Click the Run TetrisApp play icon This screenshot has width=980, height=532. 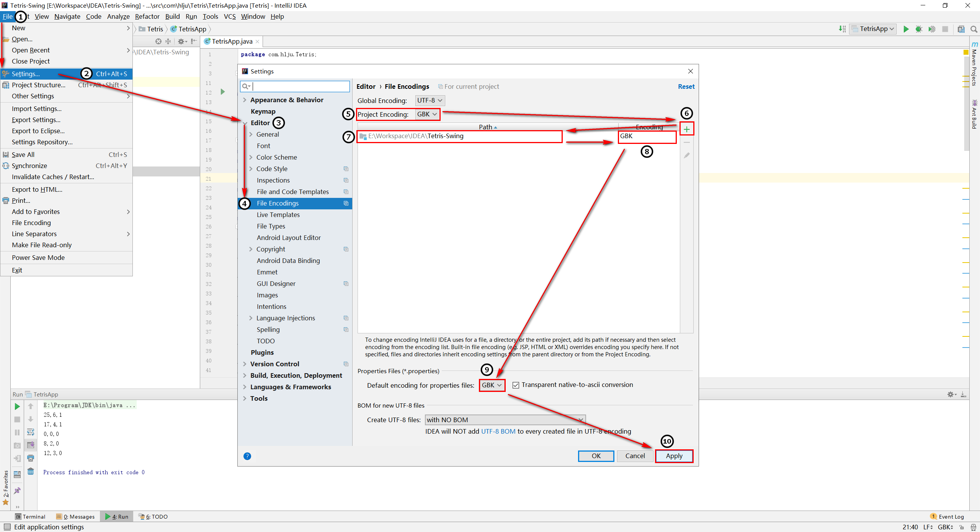[x=906, y=29]
